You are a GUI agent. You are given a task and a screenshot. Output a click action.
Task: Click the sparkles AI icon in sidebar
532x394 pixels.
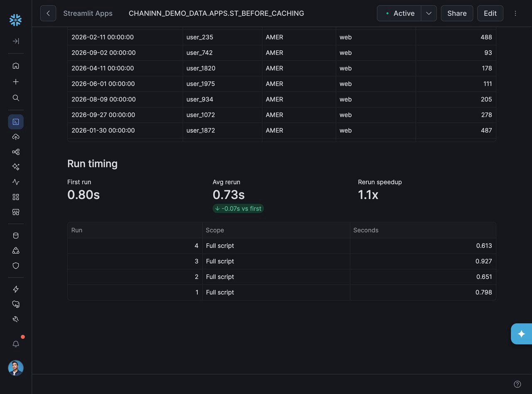pos(16,167)
